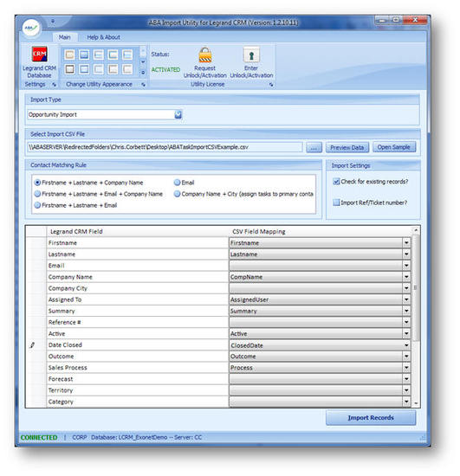Choose the Email contact matching radio button

click(x=177, y=183)
